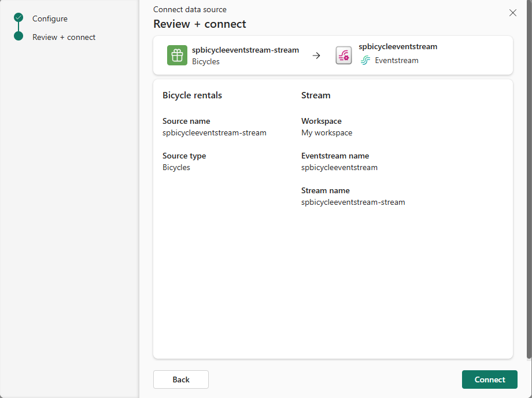
Task: Click the Source type label
Action: point(184,156)
